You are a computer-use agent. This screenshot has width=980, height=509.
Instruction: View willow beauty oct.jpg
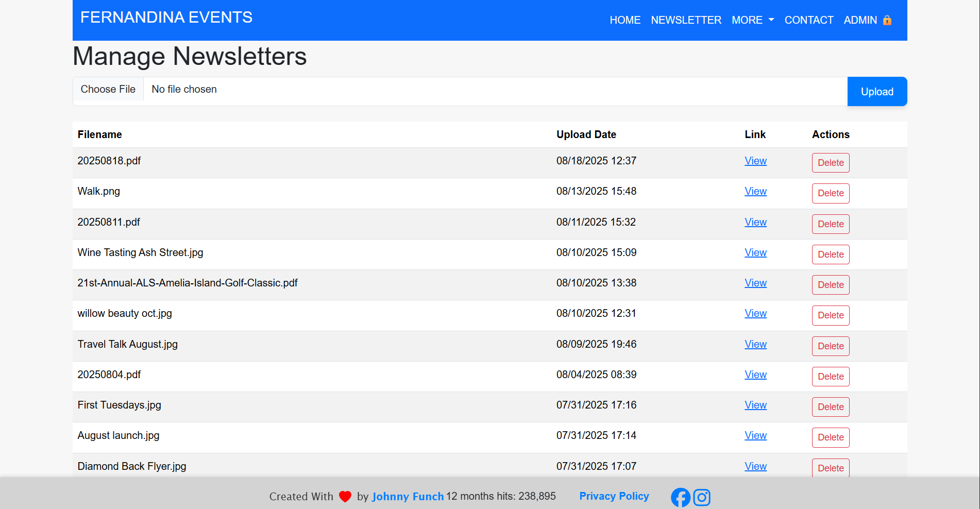pos(755,313)
